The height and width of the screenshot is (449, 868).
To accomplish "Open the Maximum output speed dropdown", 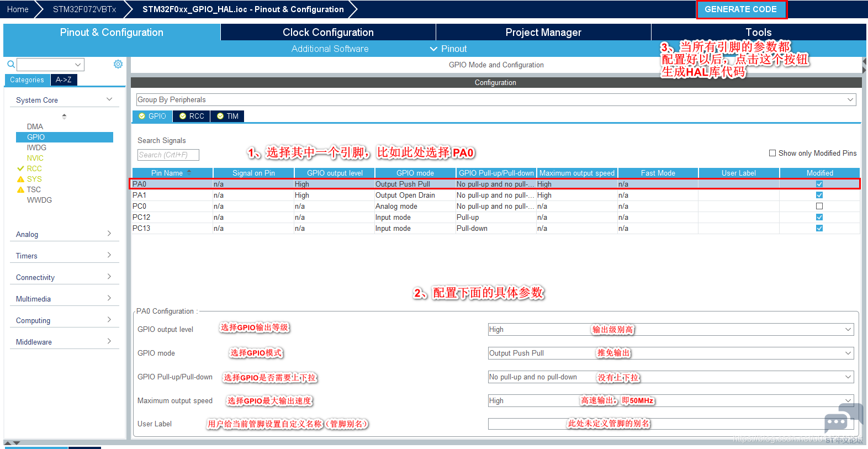I will [x=671, y=401].
